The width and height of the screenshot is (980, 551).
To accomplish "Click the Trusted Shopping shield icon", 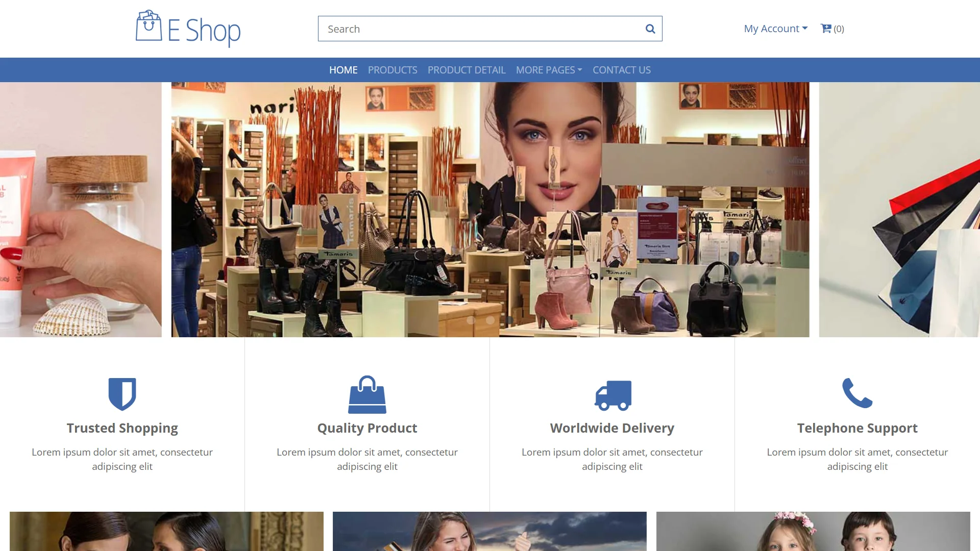I will tap(122, 394).
